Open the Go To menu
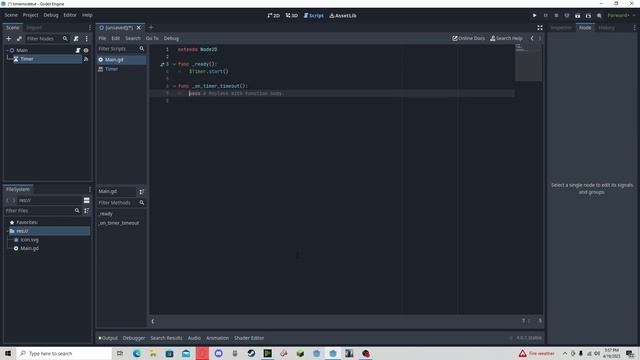Image resolution: width=640 pixels, height=360 pixels. click(x=152, y=38)
